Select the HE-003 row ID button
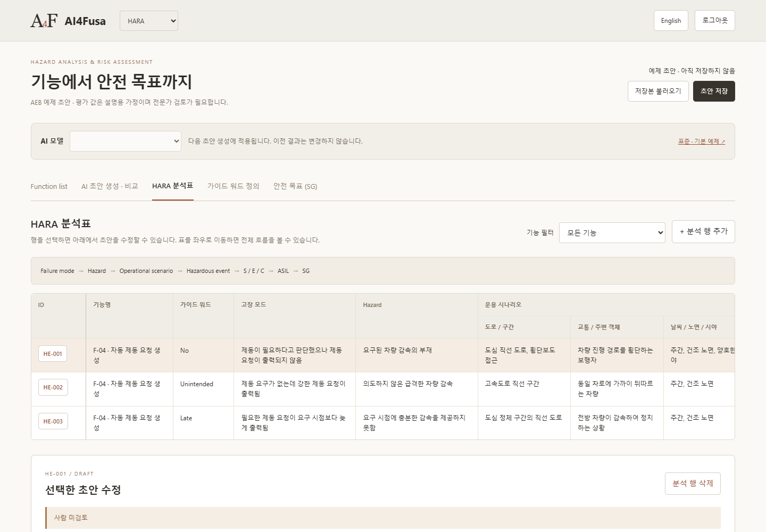This screenshot has height=532, width=766. tap(53, 421)
